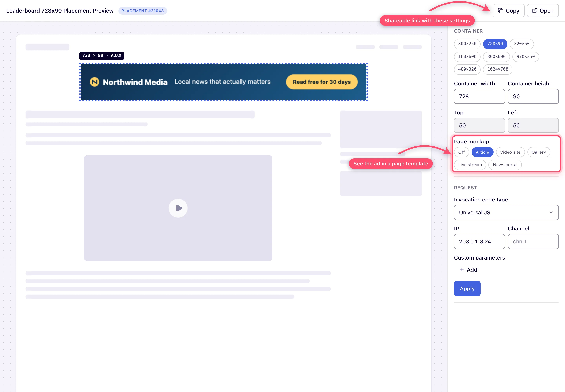Click the Custom parameters label

(x=479, y=258)
